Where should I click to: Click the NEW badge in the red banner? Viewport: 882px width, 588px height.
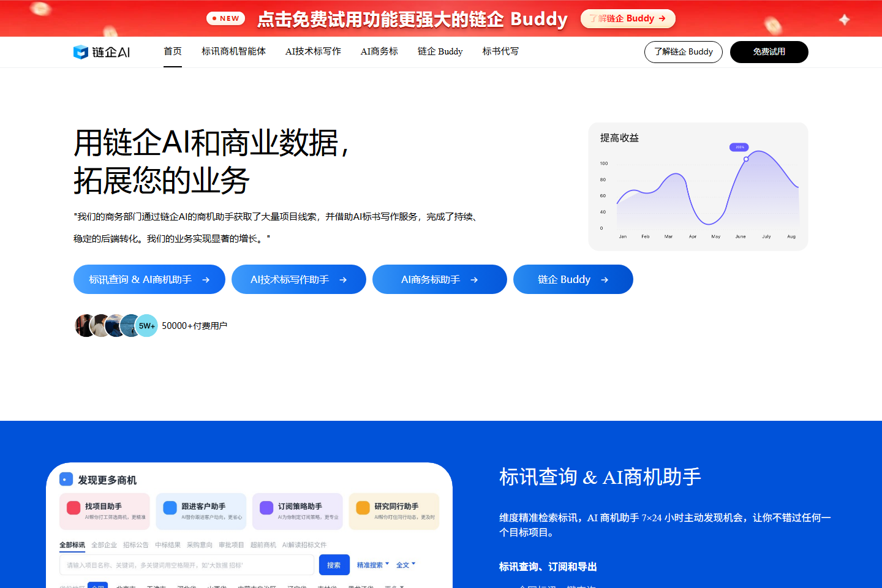[x=225, y=18]
